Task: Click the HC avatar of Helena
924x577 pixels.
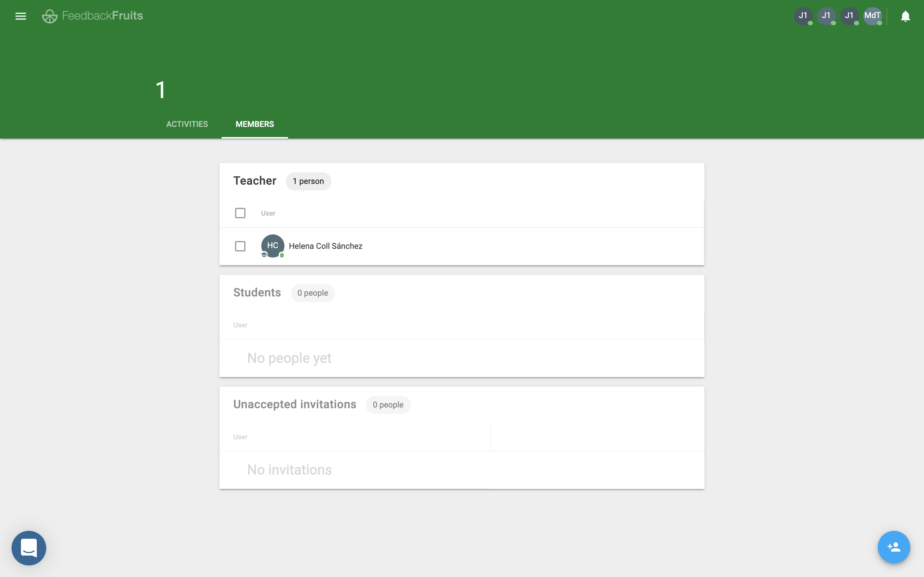Action: [272, 246]
